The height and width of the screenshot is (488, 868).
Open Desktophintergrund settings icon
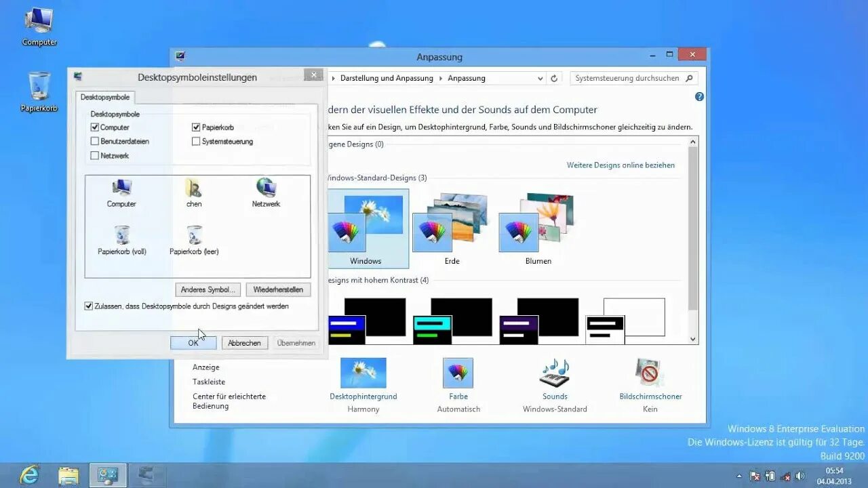point(363,373)
